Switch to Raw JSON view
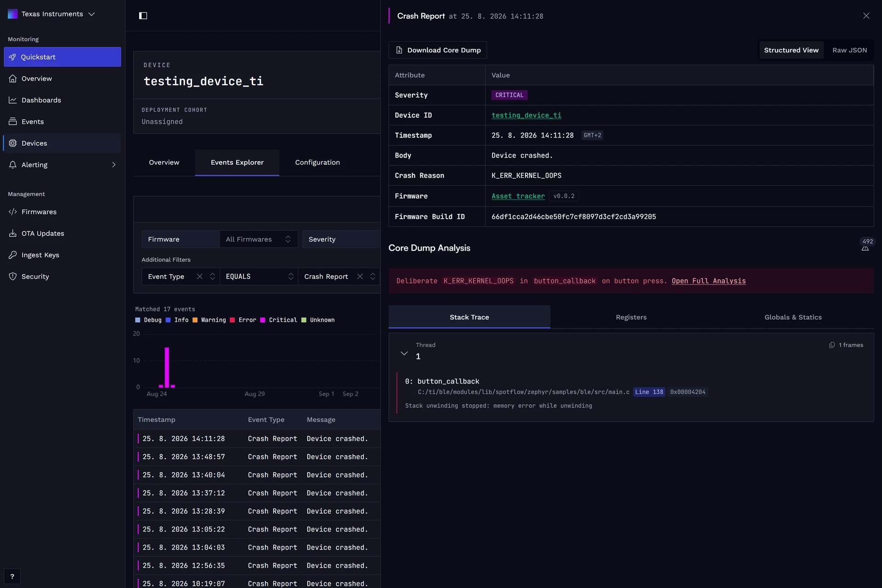The height and width of the screenshot is (588, 882). point(849,50)
